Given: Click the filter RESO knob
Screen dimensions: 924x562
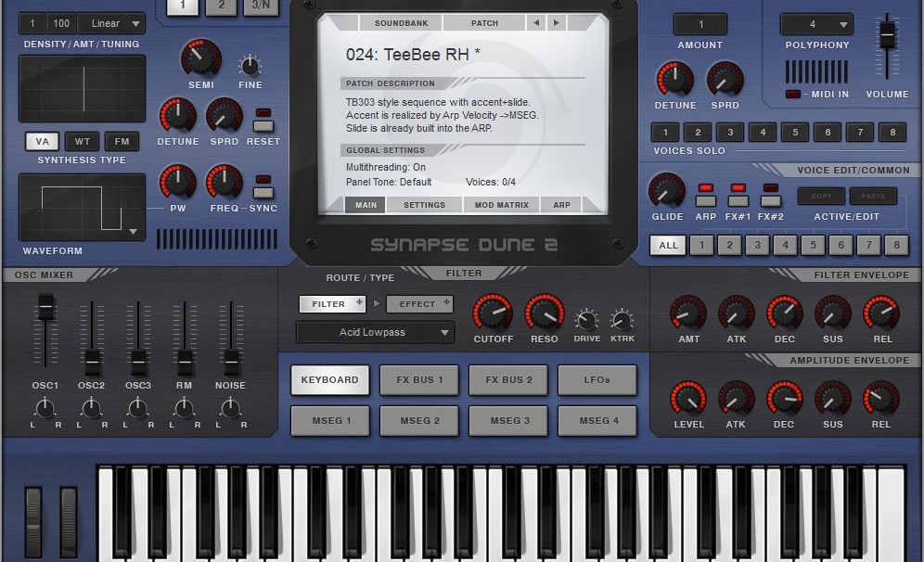Looking at the screenshot, I should (x=544, y=313).
